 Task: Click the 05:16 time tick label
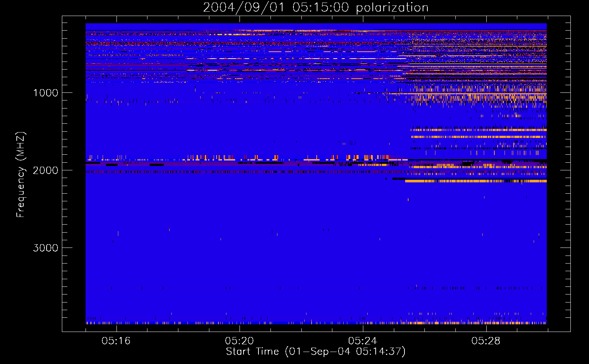(116, 341)
